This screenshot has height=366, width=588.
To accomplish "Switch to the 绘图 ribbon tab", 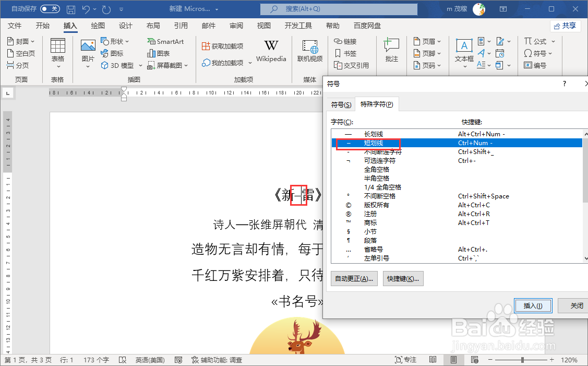I will 98,26.
